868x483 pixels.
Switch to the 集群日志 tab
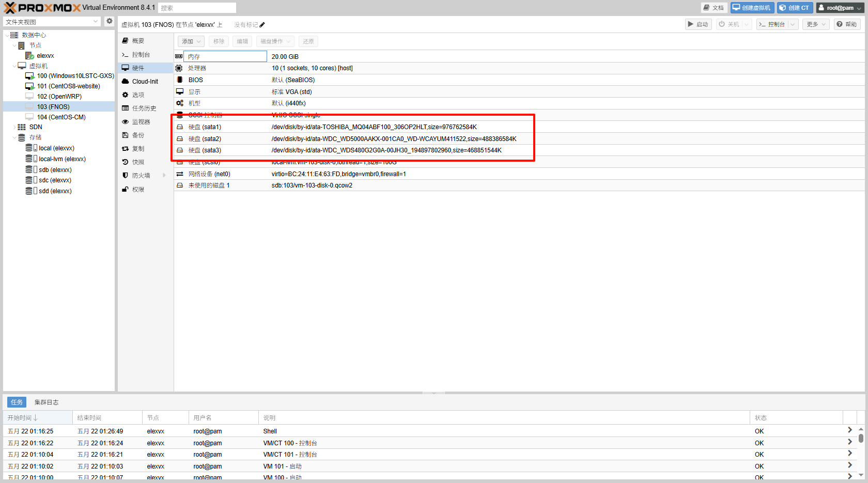point(47,402)
